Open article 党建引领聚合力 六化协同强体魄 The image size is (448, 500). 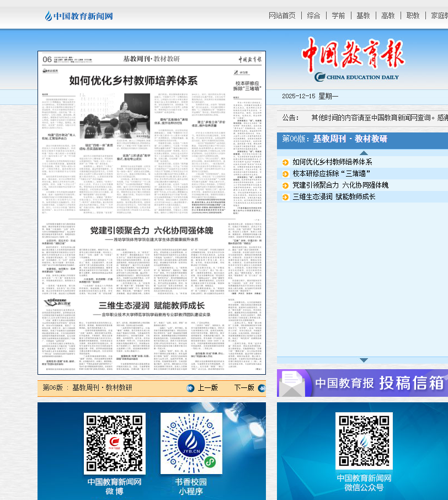(340, 185)
